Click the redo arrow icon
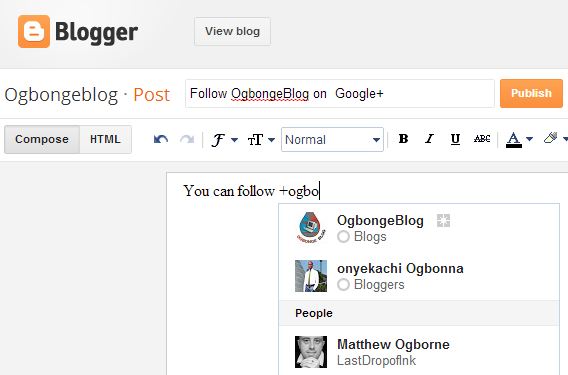 (x=187, y=139)
